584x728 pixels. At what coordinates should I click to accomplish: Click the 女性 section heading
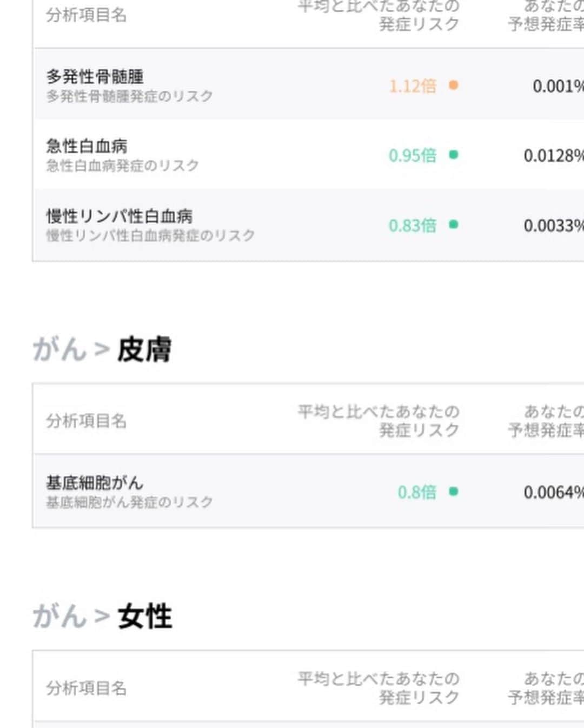pyautogui.click(x=145, y=617)
